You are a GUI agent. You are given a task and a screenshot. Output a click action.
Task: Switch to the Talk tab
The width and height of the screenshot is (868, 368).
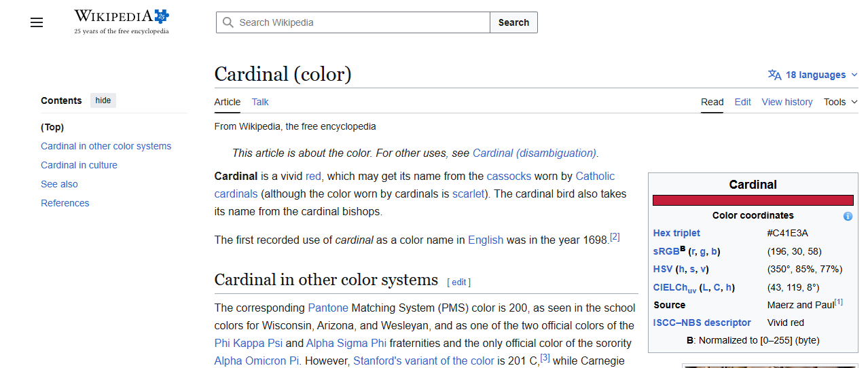(260, 102)
